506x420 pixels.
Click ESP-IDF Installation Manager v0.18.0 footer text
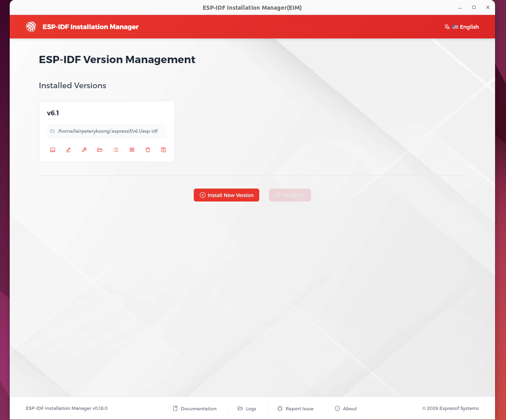click(67, 408)
